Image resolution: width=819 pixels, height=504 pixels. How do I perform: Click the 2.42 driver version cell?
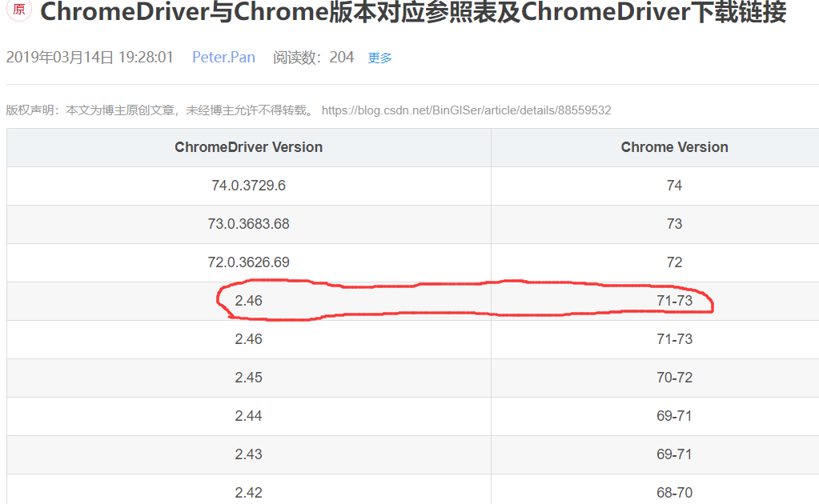(x=248, y=492)
